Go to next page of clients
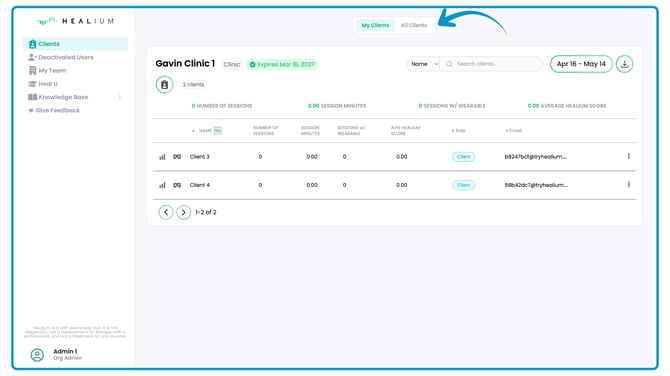 (x=183, y=212)
